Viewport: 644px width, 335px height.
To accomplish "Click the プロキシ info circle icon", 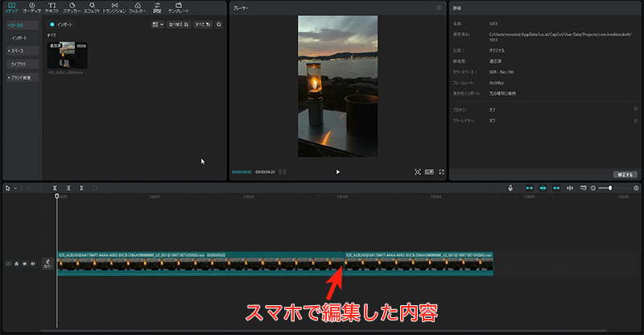I will [635, 110].
